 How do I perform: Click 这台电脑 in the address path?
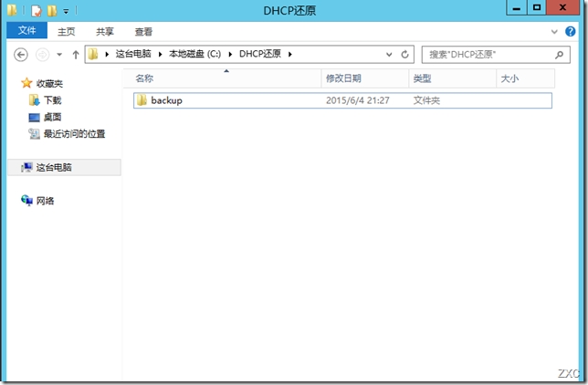tap(133, 54)
